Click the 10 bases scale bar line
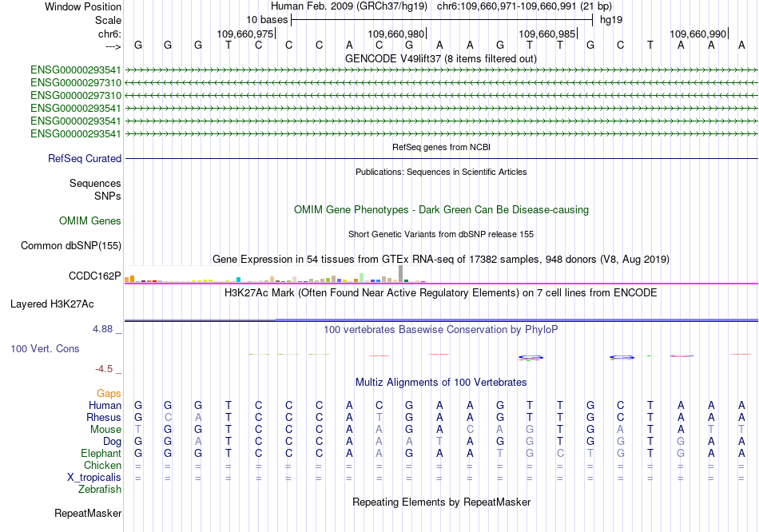 442,20
